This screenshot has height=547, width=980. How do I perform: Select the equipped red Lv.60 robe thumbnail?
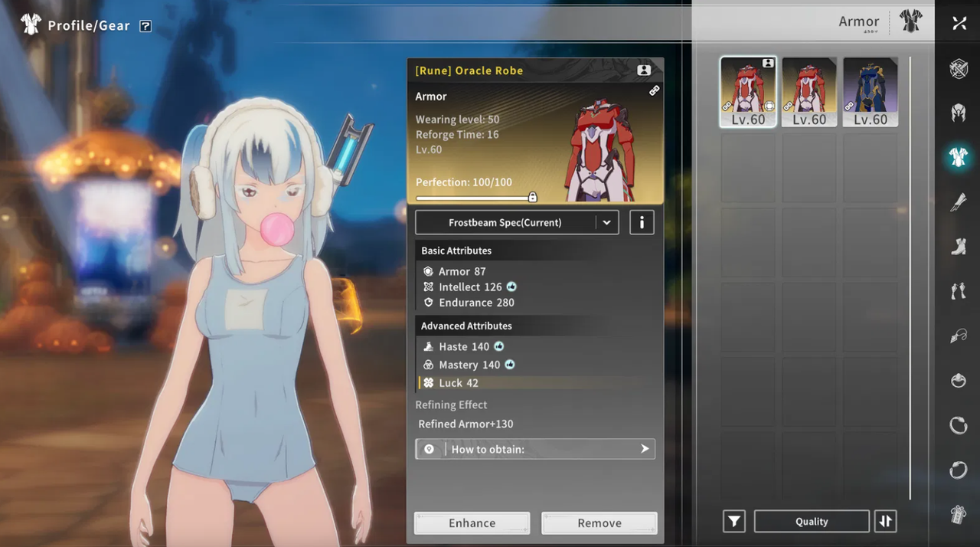[748, 92]
